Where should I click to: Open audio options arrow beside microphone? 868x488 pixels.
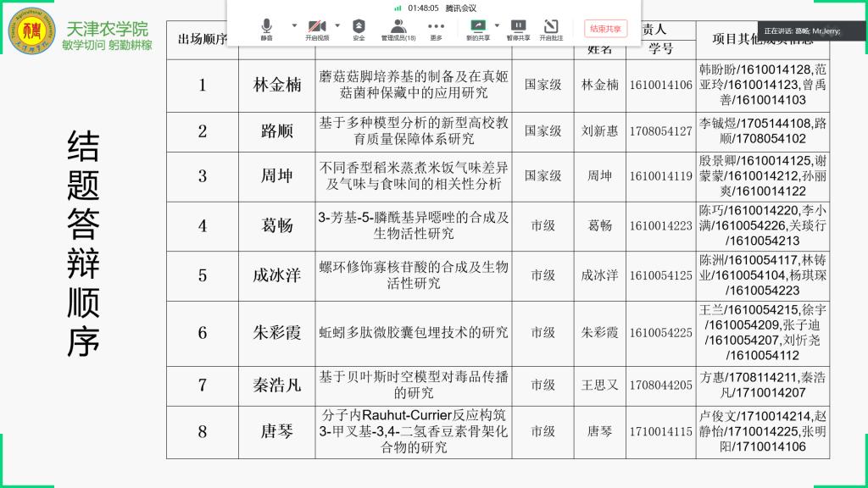tap(294, 25)
